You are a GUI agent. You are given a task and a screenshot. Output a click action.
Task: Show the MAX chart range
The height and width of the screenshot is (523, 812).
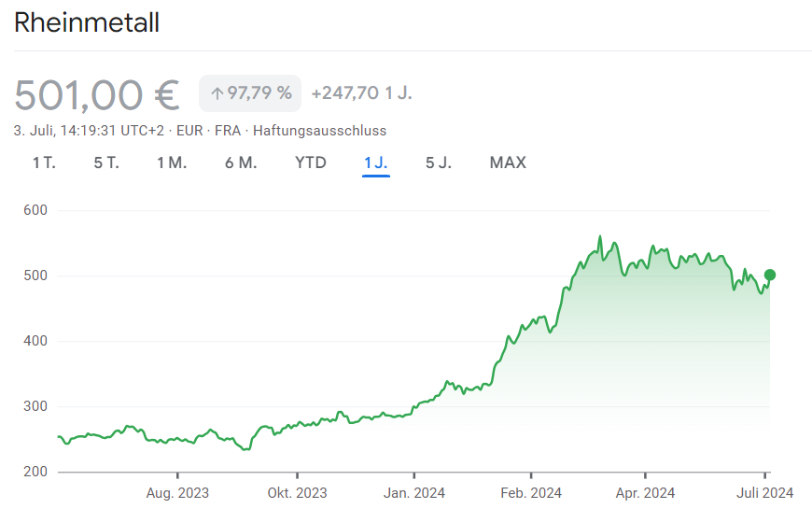click(508, 163)
